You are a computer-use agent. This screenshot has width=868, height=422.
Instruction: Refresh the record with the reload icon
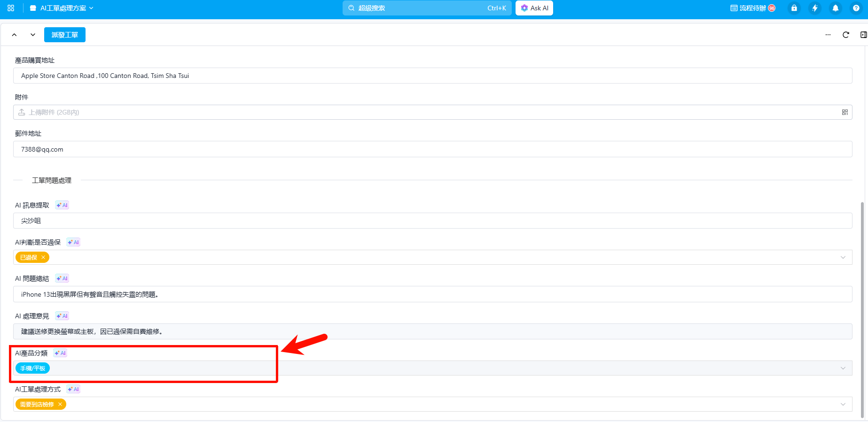pos(846,35)
